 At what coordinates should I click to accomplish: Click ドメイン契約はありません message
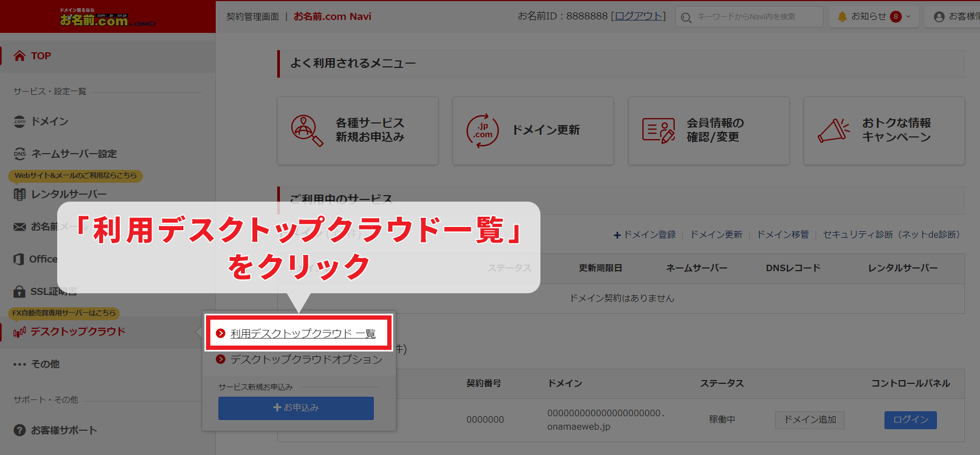point(621,299)
